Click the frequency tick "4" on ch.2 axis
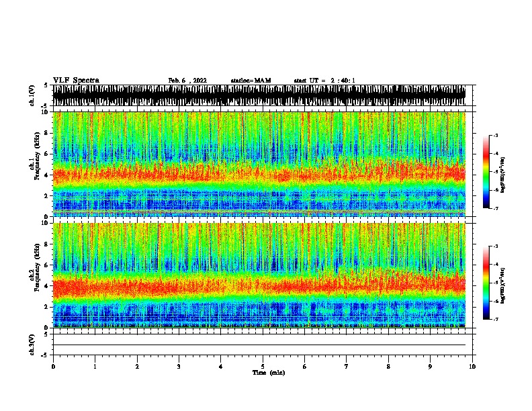Screen dimensions: 532x411 point(47,286)
